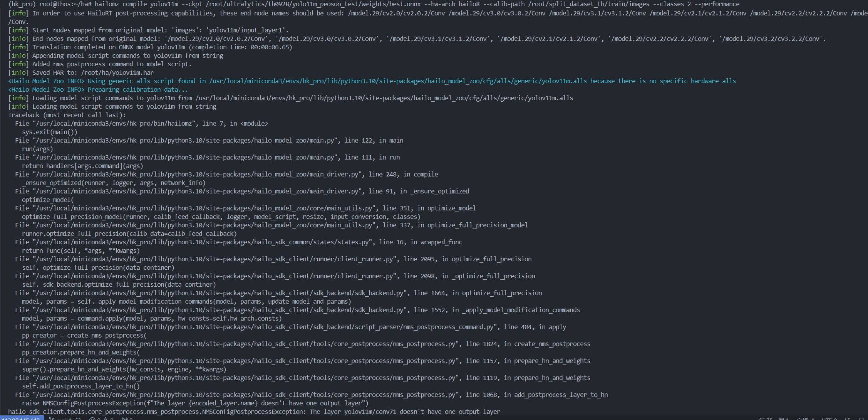This screenshot has width=868, height=420.
Task: Click the line and column indicator in status bar
Action: 773,419
